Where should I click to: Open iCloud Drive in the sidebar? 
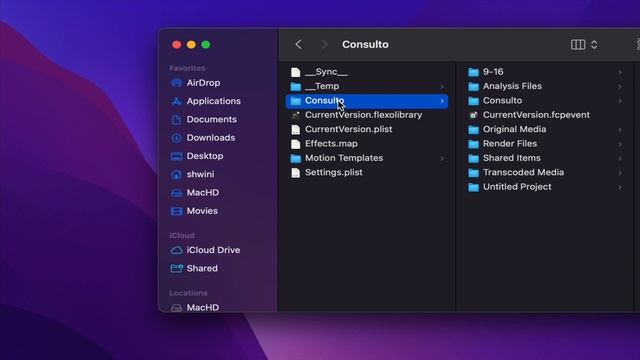[205, 250]
